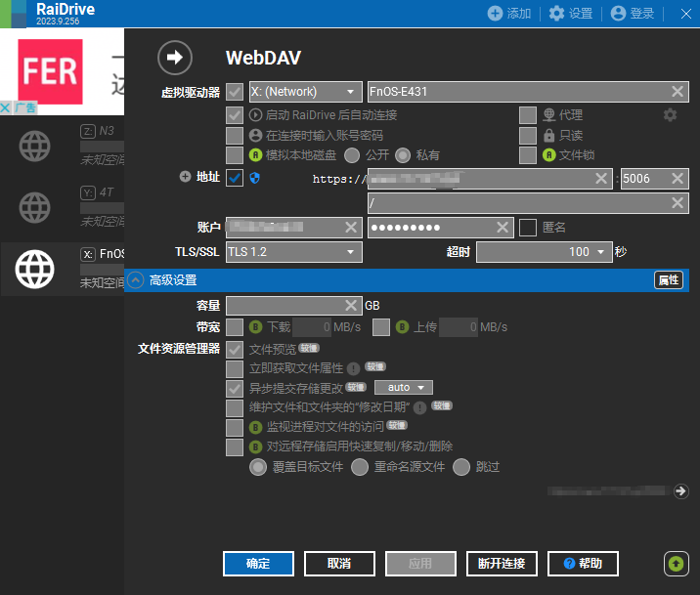Screen dimensions: 700x595
Task: Enable the 匿名 (Anonymous) checkbox
Action: pos(528,228)
